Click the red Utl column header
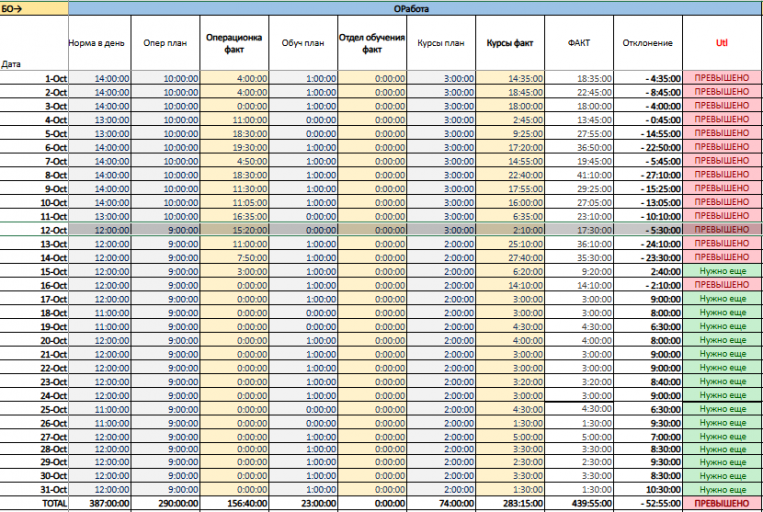Image resolution: width=763 pixels, height=512 pixels. coord(722,43)
